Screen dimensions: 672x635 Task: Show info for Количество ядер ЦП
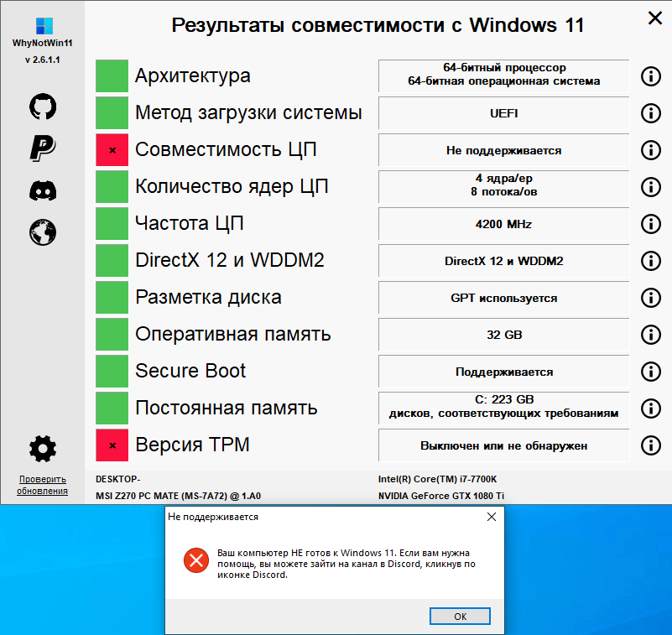tap(650, 187)
